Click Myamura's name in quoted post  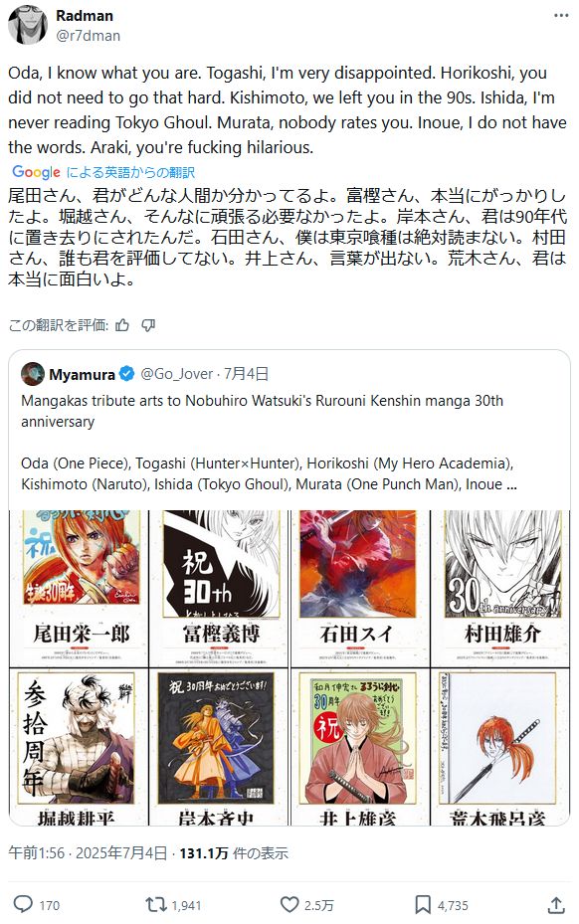(82, 374)
